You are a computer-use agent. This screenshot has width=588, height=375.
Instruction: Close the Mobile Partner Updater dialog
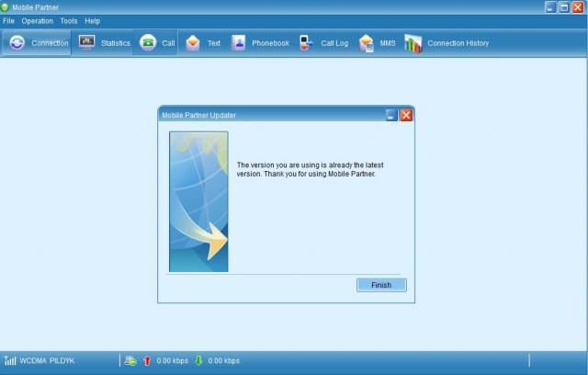pos(406,115)
